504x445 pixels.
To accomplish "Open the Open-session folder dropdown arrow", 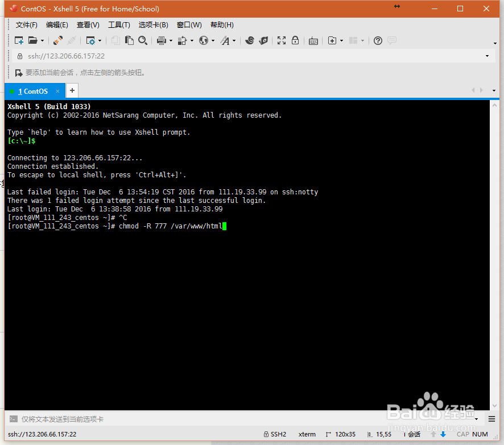I will coord(42,40).
